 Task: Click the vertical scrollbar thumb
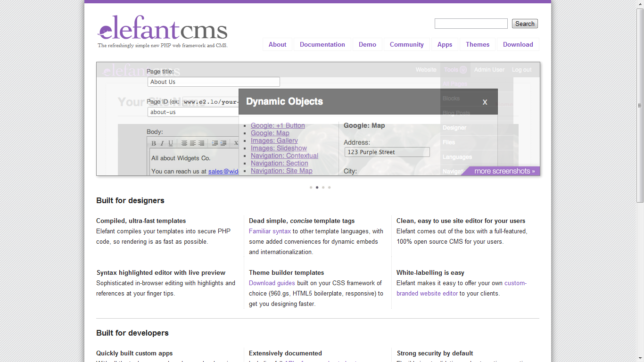pyautogui.click(x=640, y=106)
